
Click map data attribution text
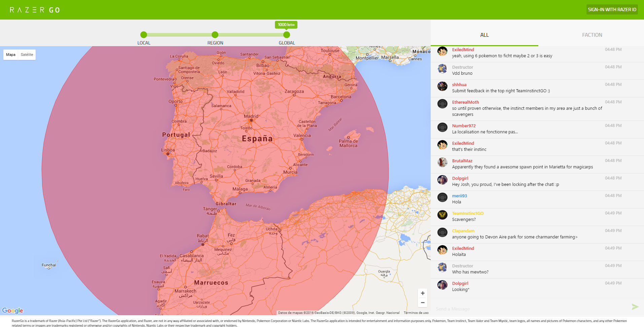(339, 313)
